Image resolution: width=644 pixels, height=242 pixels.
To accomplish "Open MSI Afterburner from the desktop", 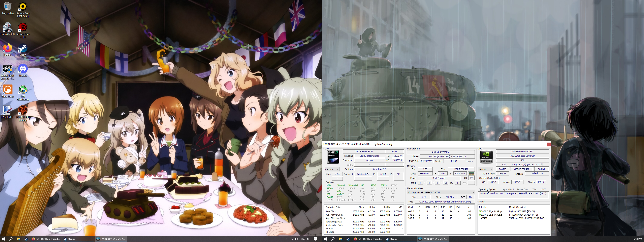I will click(23, 93).
